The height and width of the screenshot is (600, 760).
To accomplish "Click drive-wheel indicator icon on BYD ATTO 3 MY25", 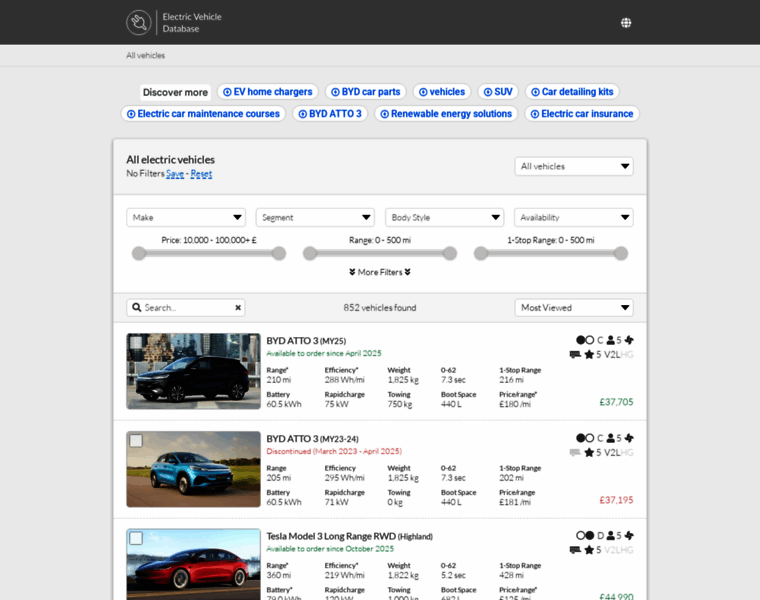I will (x=585, y=340).
